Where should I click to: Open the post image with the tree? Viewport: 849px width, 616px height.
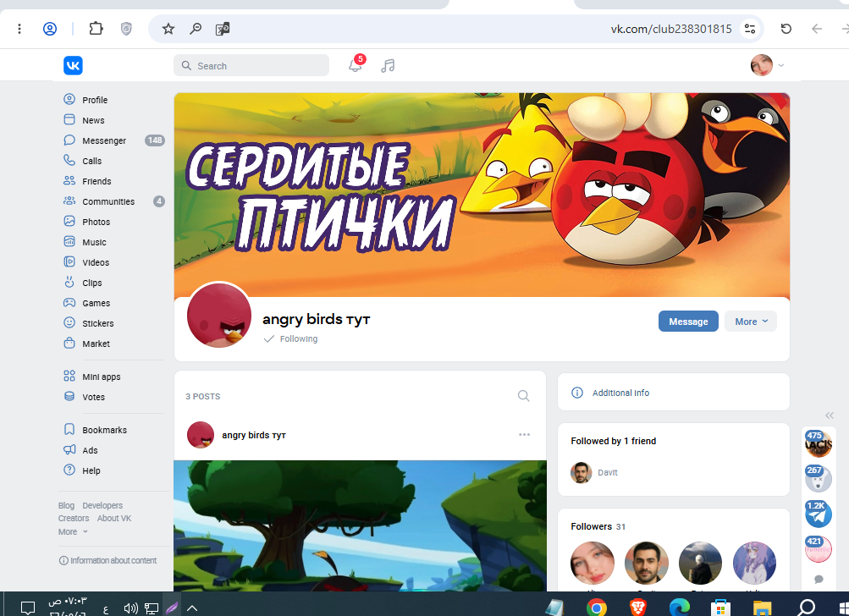click(x=360, y=525)
